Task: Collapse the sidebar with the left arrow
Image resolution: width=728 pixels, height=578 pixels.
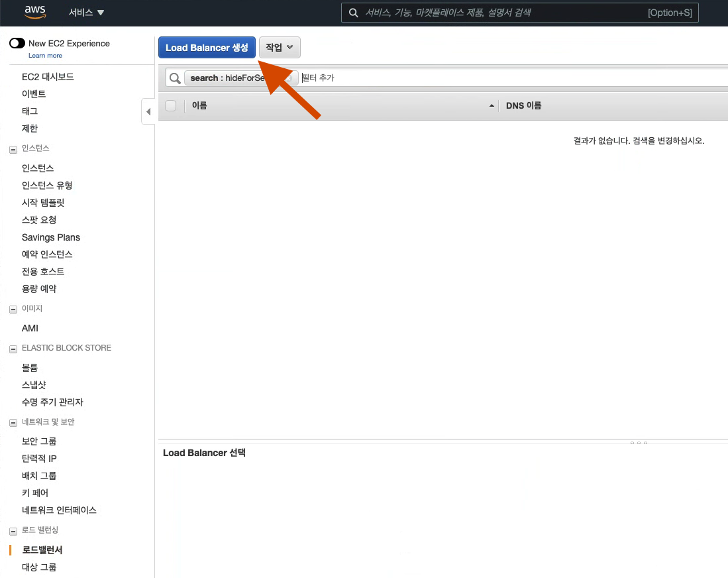Action: [148, 111]
